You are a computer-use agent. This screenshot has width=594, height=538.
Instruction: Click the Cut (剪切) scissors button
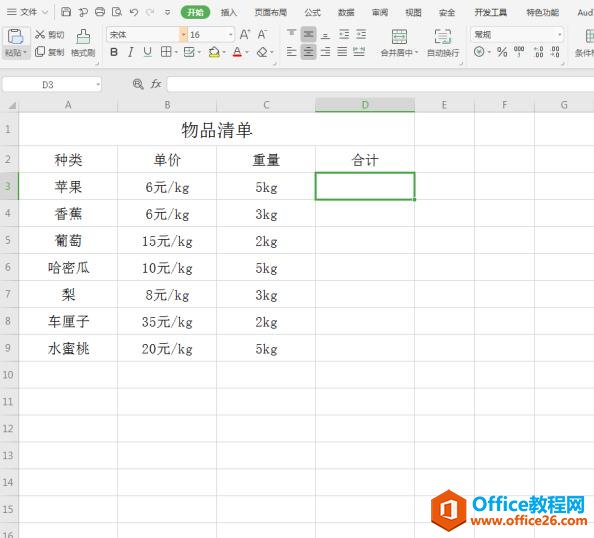coord(49,35)
